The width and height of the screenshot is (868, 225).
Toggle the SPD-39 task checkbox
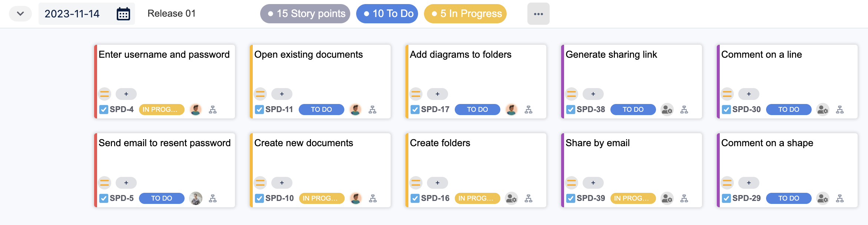(571, 198)
